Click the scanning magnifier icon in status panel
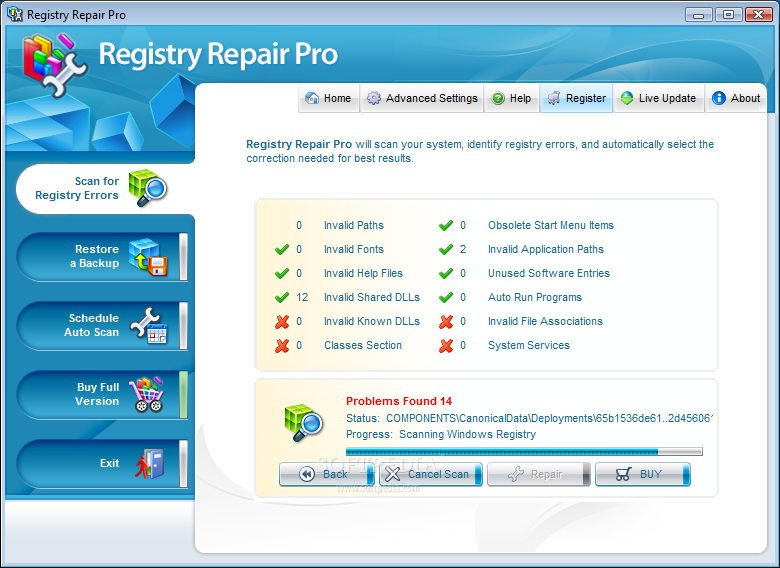 point(303,423)
